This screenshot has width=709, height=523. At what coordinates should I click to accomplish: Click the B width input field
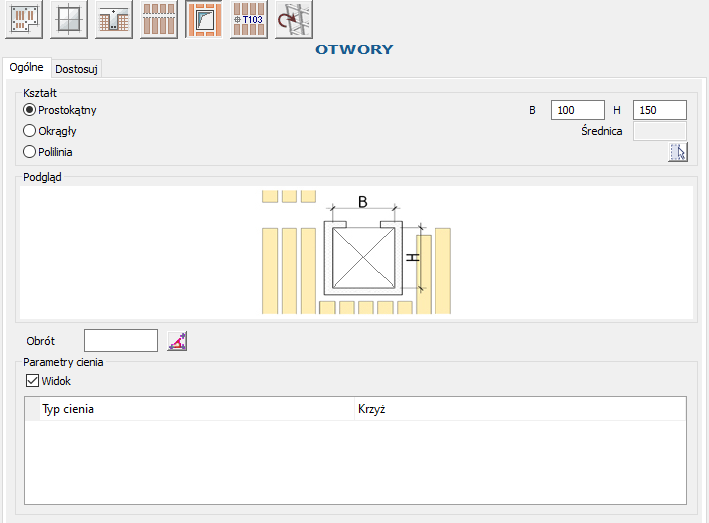(577, 110)
